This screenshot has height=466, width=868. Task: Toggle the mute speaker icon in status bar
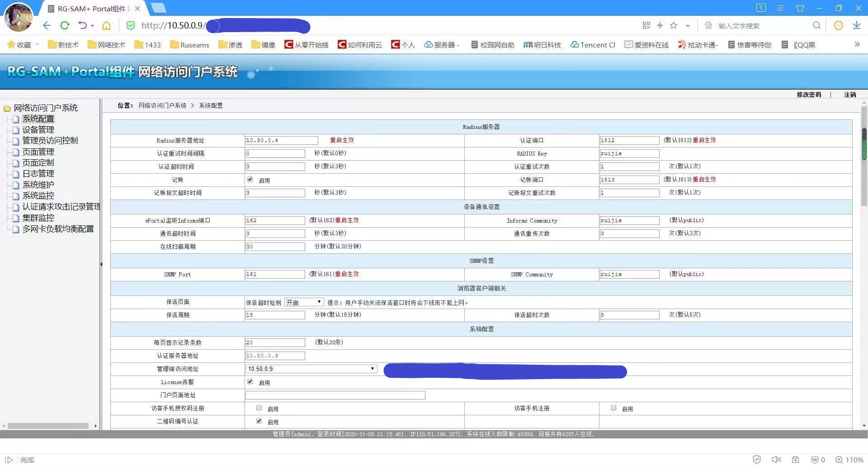click(777, 460)
